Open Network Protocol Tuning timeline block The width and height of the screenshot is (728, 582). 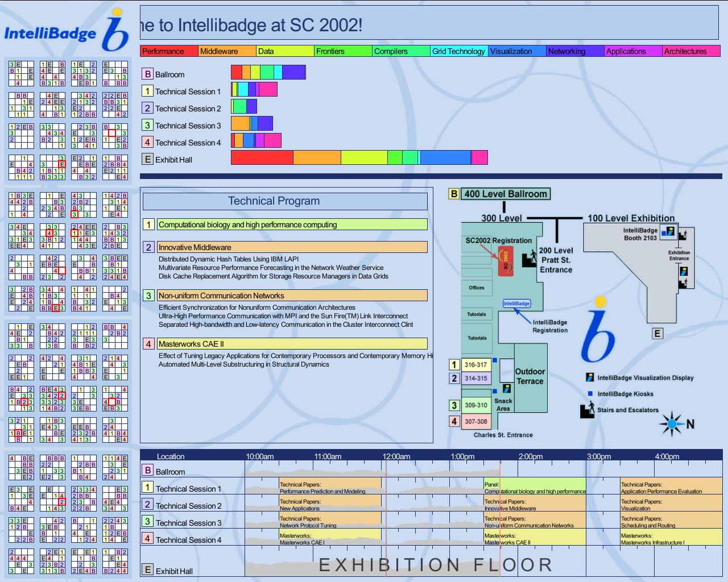coord(330,520)
